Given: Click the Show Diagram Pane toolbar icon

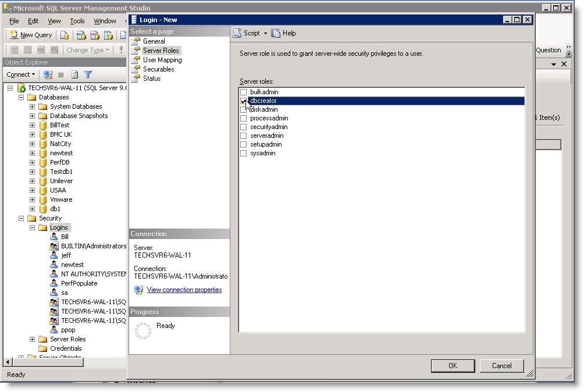Looking at the screenshot, I should tap(14, 50).
